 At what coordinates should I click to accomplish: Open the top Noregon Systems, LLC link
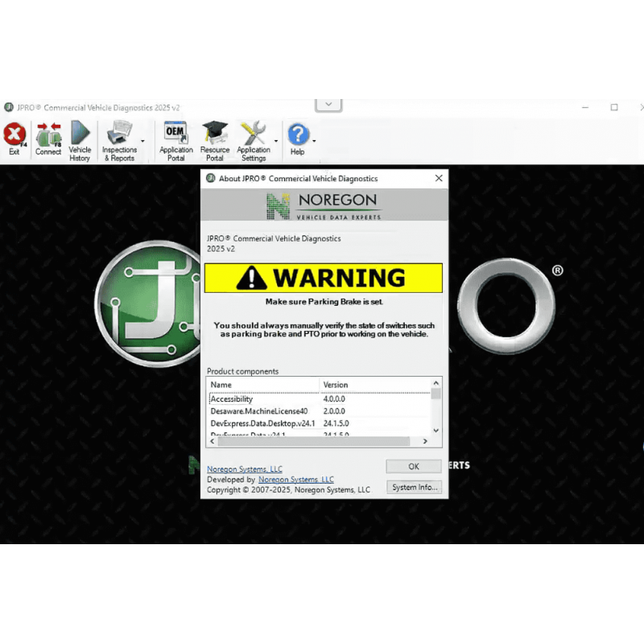245,469
